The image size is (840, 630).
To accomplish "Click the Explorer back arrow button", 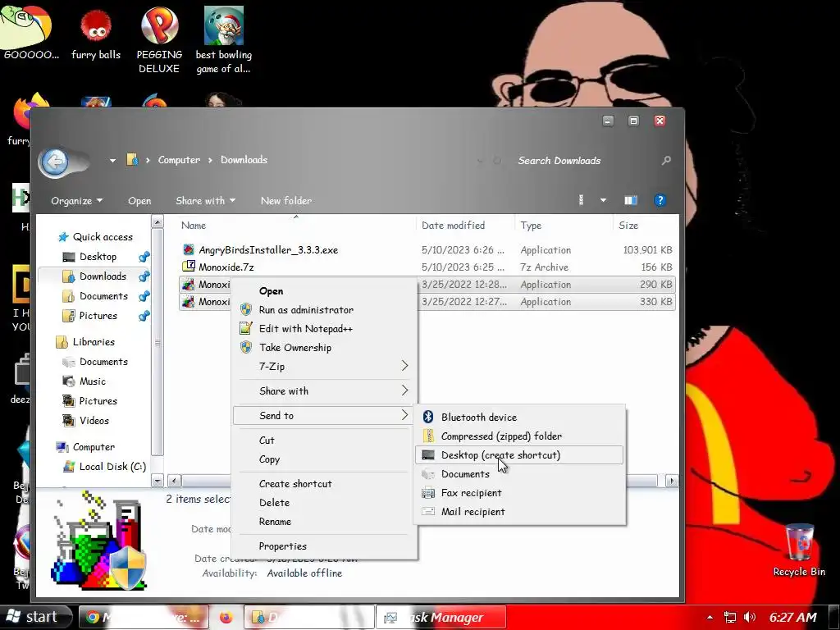I will pos(55,162).
